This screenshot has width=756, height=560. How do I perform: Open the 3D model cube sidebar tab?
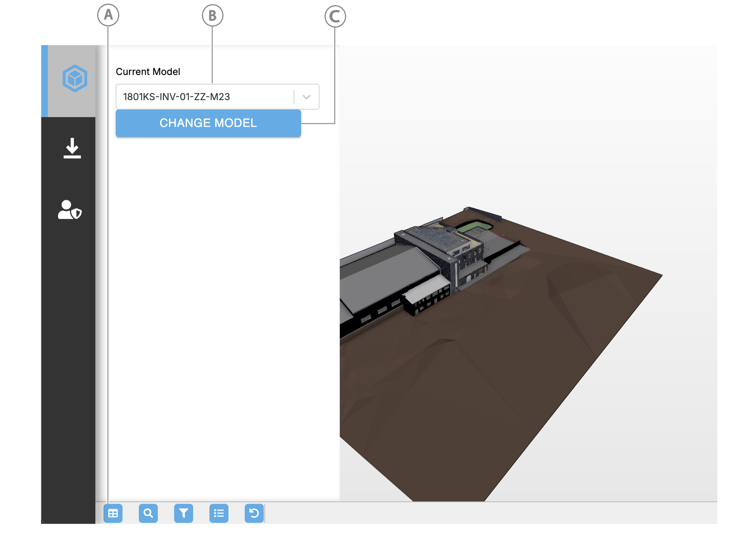75,78
